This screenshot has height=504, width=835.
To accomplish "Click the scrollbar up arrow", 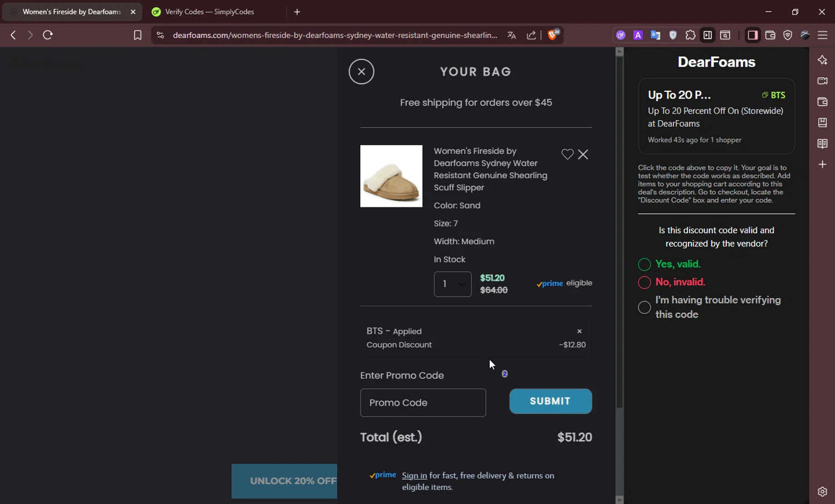I will (x=620, y=52).
